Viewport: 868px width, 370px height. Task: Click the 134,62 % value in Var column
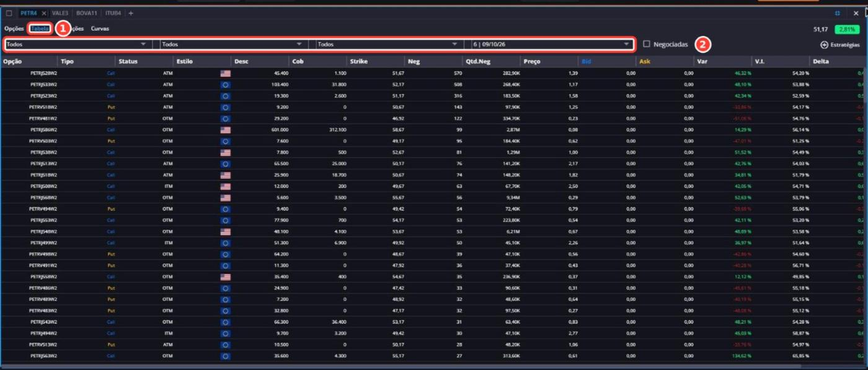click(742, 356)
